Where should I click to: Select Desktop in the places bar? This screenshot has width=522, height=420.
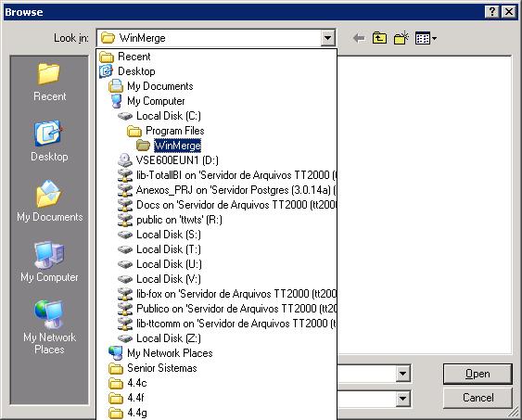tap(49, 141)
